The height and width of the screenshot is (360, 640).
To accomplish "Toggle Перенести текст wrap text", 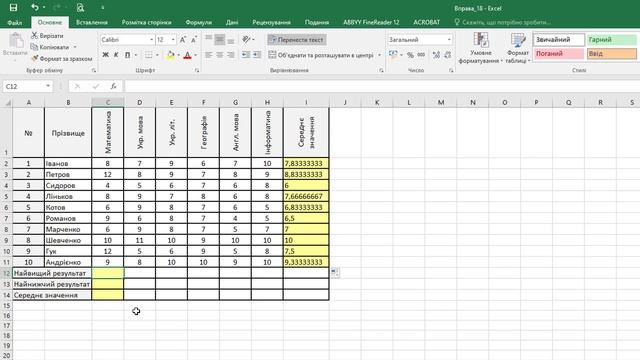I will [297, 40].
